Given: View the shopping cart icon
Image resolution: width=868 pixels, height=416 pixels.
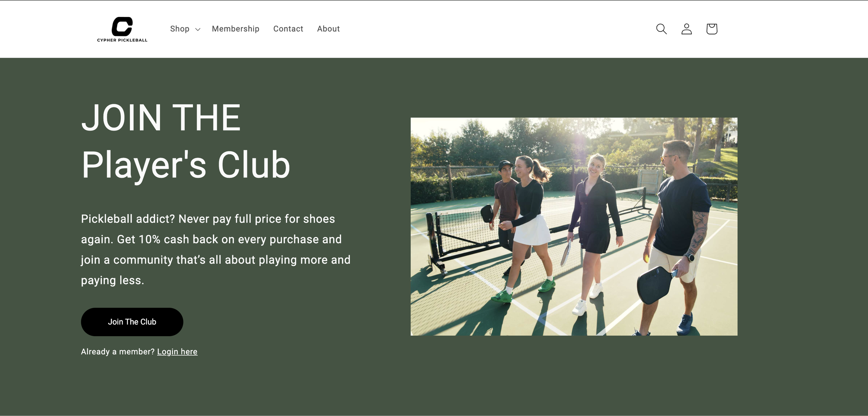Looking at the screenshot, I should (712, 29).
